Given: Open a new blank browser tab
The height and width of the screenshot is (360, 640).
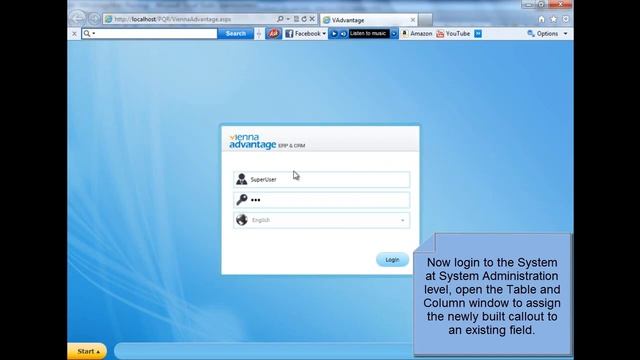Looking at the screenshot, I should pyautogui.click(x=425, y=20).
